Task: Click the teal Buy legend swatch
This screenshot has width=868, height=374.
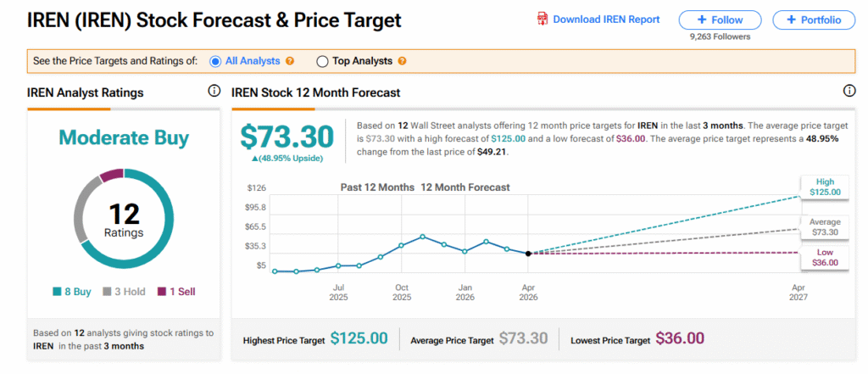Action: click(57, 292)
